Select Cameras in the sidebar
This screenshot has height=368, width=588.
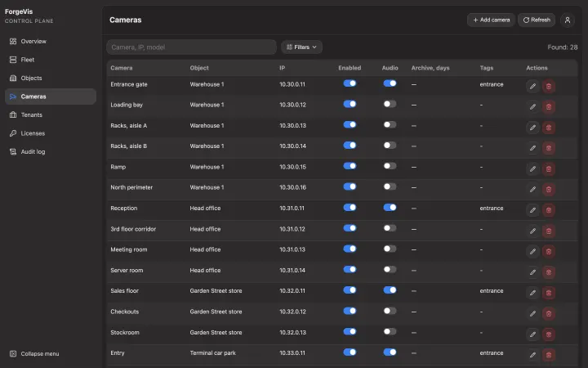pyautogui.click(x=51, y=96)
